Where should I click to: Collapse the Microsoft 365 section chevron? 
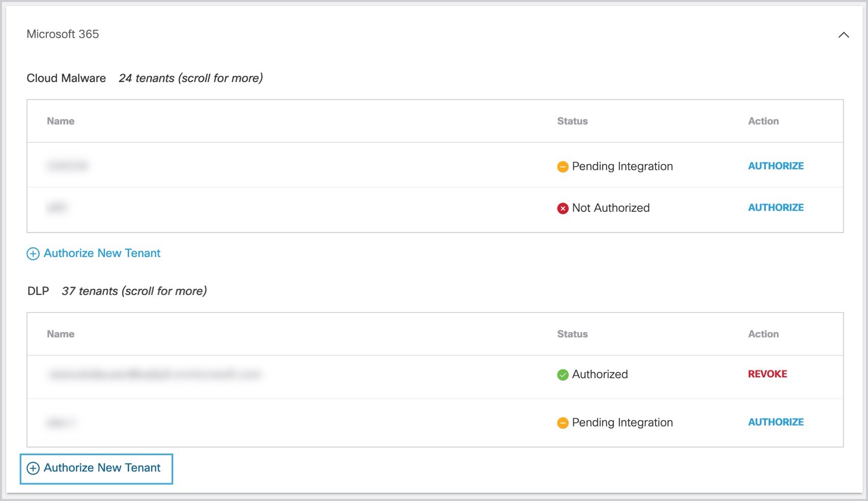(x=843, y=35)
